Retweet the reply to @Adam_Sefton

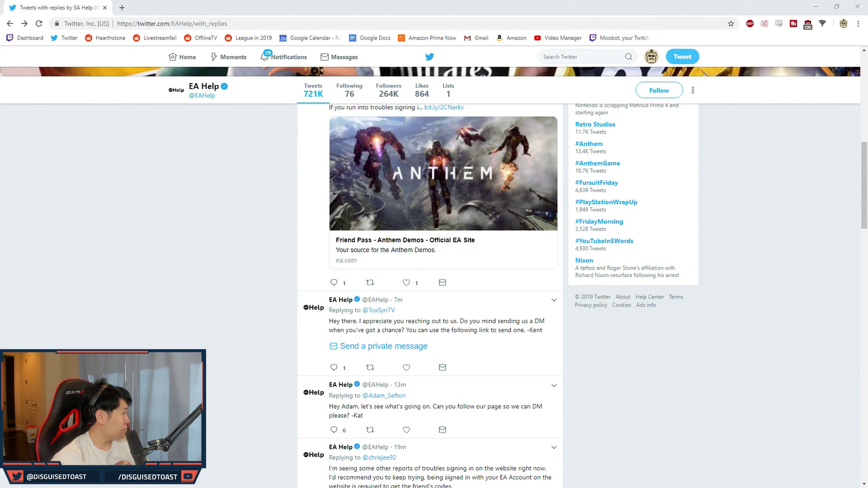coord(370,429)
